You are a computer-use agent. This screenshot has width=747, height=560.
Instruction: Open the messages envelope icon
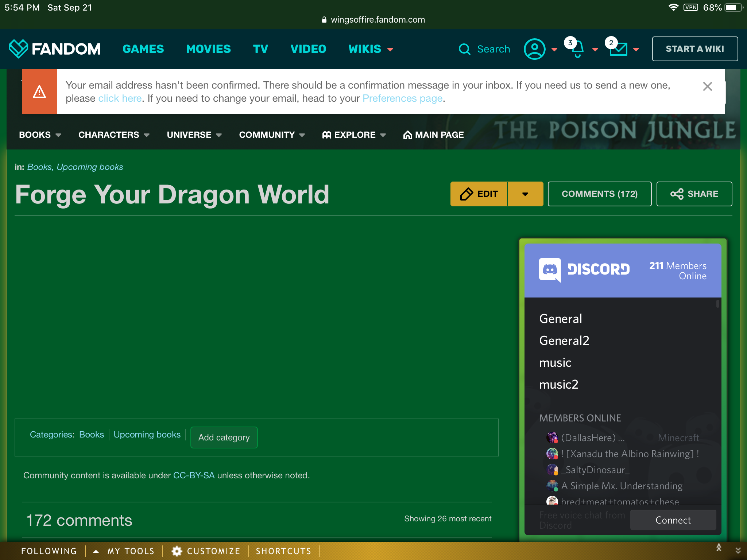(618, 50)
